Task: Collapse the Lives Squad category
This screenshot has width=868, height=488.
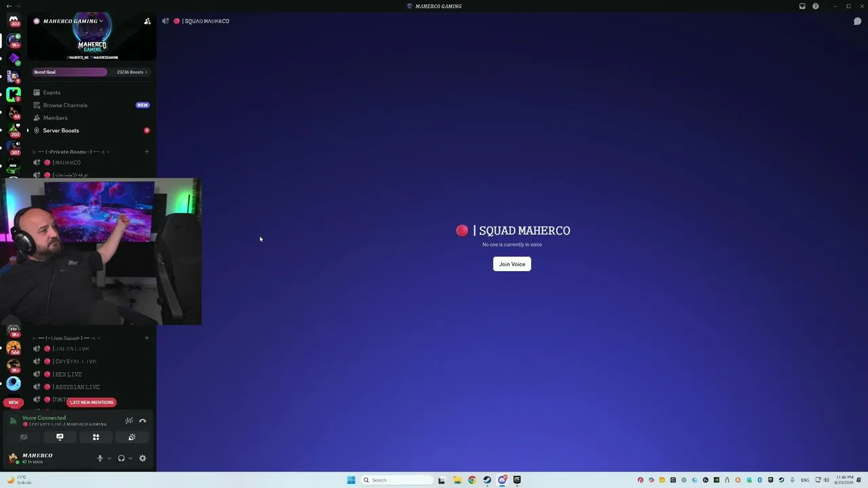Action: coord(66,338)
